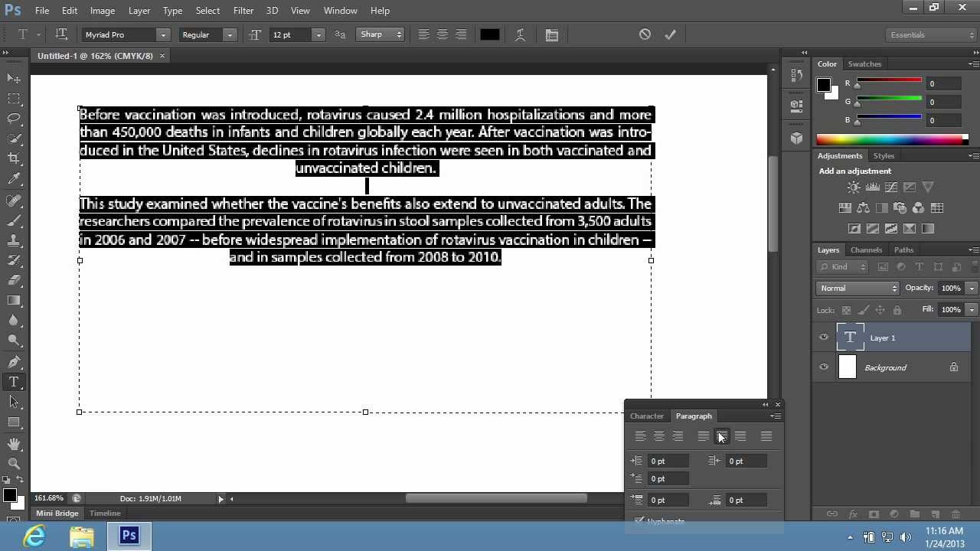The image size is (980, 551).
Task: Click the text color swatch in options bar
Action: [x=490, y=34]
